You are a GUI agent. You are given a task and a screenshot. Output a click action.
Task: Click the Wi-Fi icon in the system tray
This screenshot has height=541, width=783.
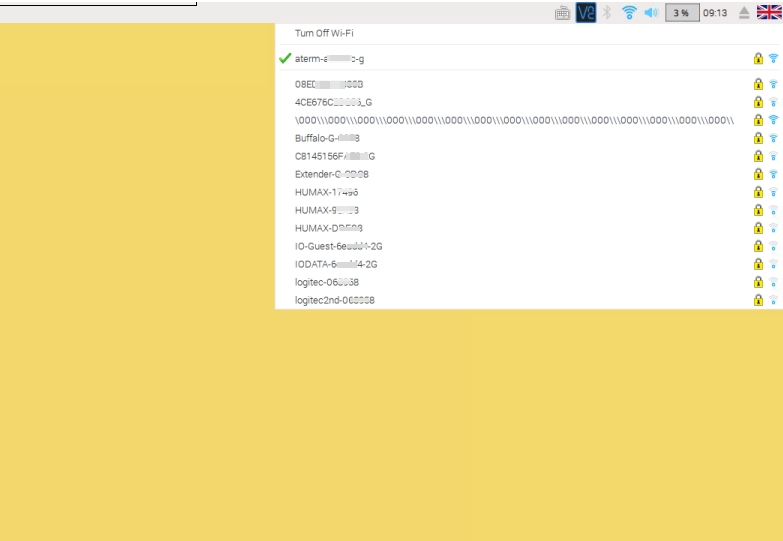click(629, 13)
